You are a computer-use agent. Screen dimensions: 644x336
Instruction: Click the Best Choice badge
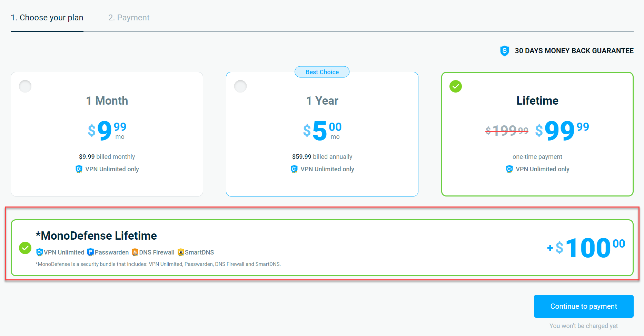click(322, 72)
